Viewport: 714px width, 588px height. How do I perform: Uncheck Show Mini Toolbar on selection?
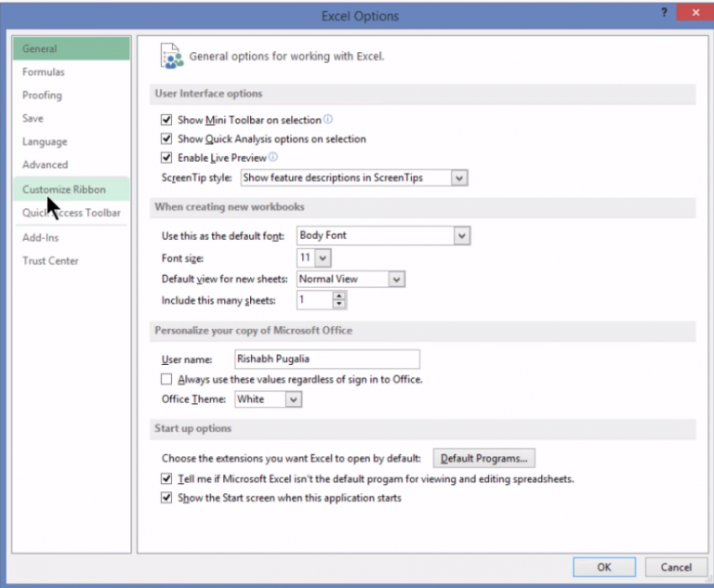tap(167, 121)
